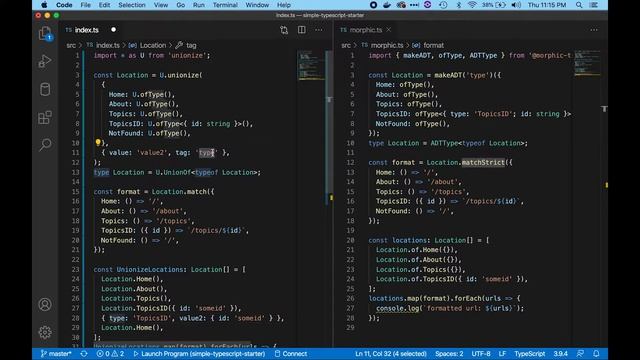Image resolution: width=640 pixels, height=360 pixels.
Task: Click Launch Program (simple-typescript-starter) in status bar
Action: [199, 354]
